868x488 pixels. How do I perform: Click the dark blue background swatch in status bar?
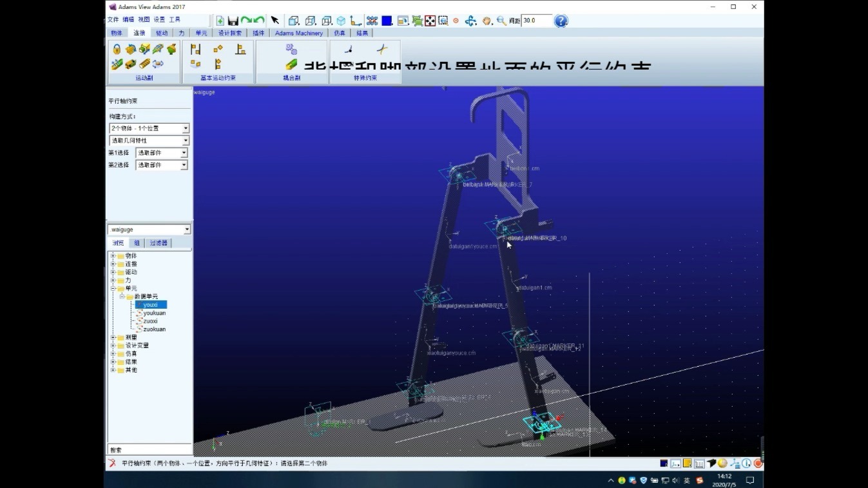664,463
